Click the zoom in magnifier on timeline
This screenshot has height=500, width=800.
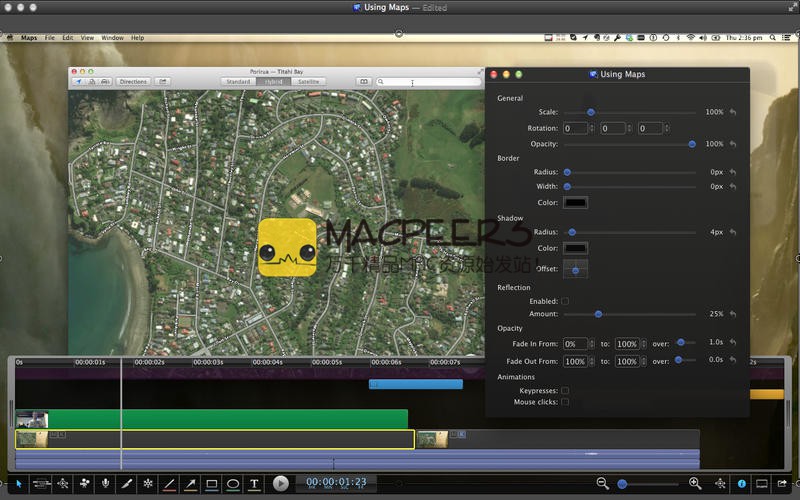(x=695, y=484)
